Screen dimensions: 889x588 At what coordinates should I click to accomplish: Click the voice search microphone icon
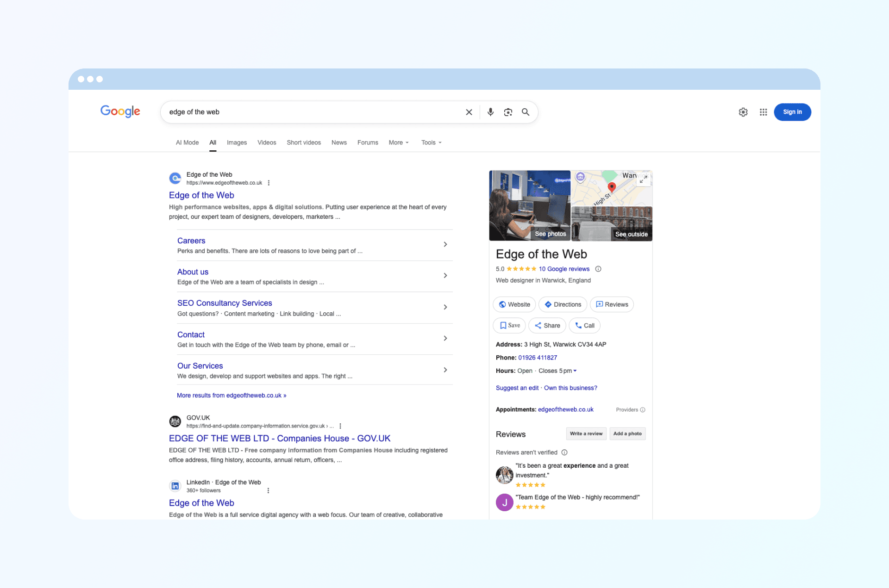click(x=490, y=112)
